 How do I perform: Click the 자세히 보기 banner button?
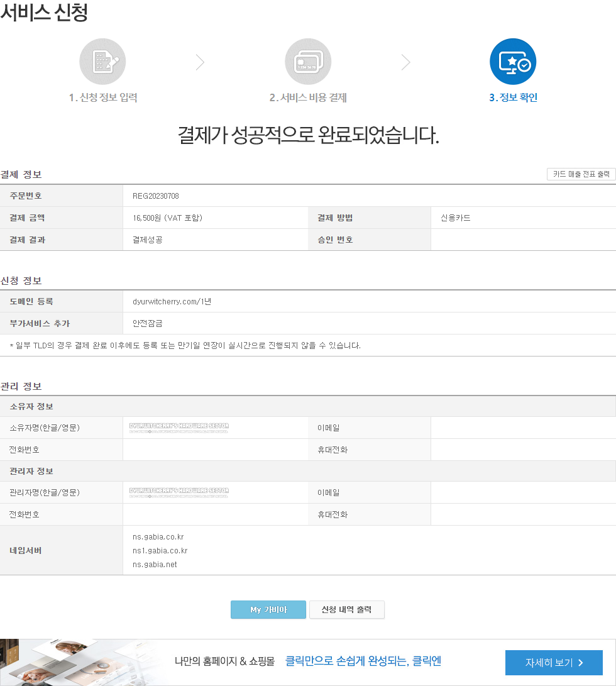click(x=554, y=662)
